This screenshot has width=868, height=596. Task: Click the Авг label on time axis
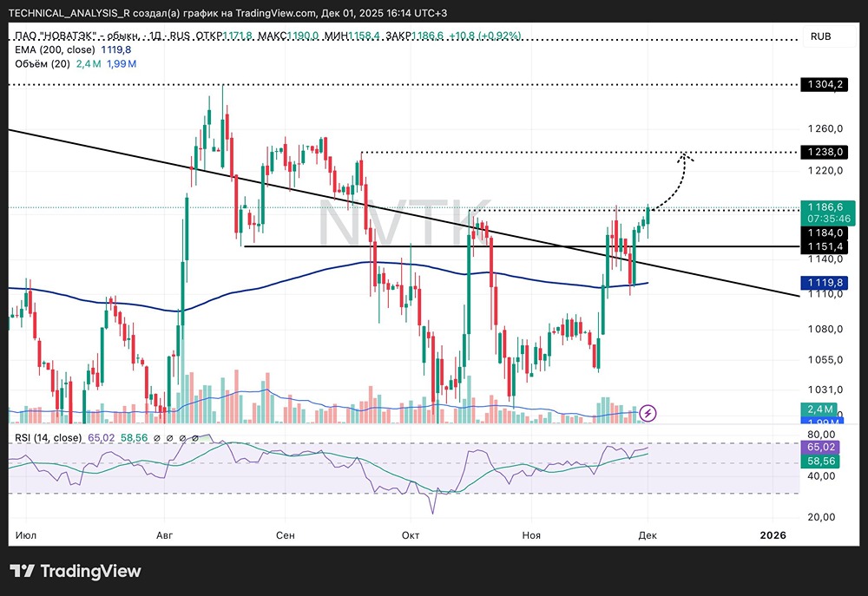click(164, 535)
